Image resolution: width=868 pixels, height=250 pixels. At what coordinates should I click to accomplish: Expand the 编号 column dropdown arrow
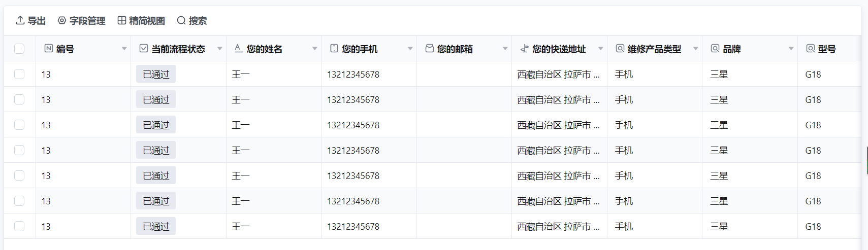[x=124, y=49]
